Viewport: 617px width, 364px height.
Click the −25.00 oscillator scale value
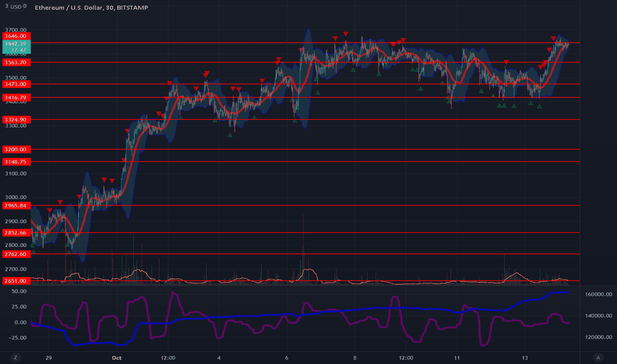pos(17,338)
